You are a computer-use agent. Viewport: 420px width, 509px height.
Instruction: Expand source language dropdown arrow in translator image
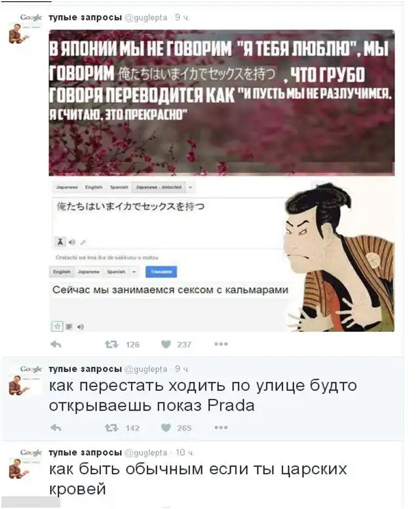[x=191, y=188]
